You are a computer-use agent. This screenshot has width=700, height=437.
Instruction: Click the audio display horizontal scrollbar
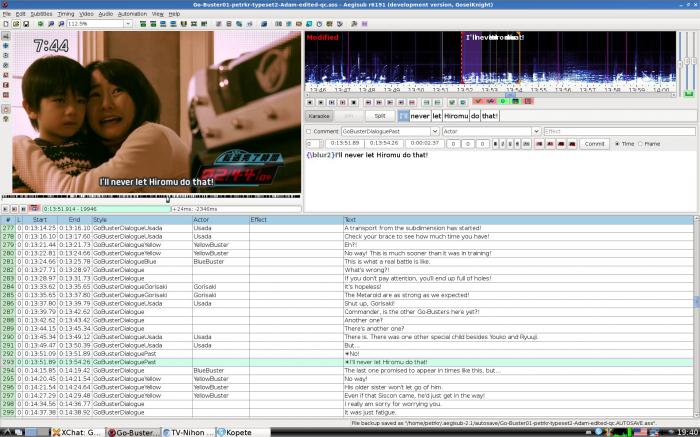click(x=491, y=95)
